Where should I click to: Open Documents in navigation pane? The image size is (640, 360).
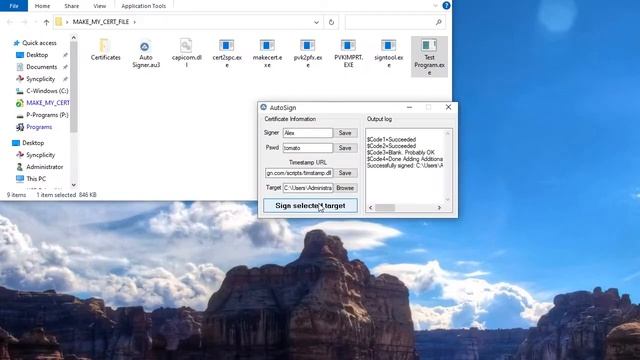(41, 67)
